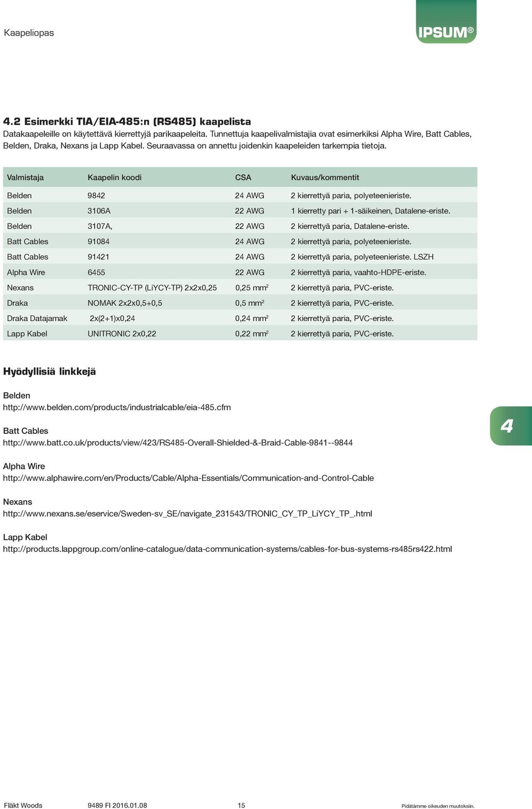Open the Batt Cables RS485 link
Viewport: 532px width, 809px height.
pyautogui.click(x=178, y=443)
